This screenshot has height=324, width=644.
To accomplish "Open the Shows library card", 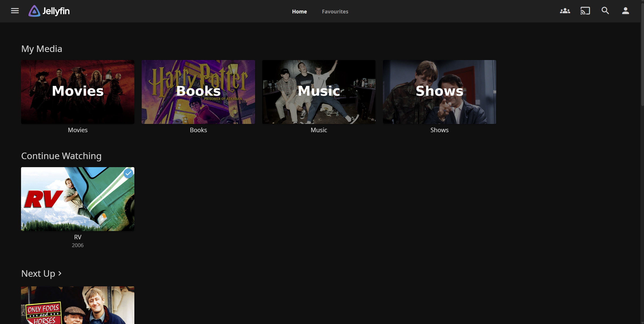I will tap(439, 92).
